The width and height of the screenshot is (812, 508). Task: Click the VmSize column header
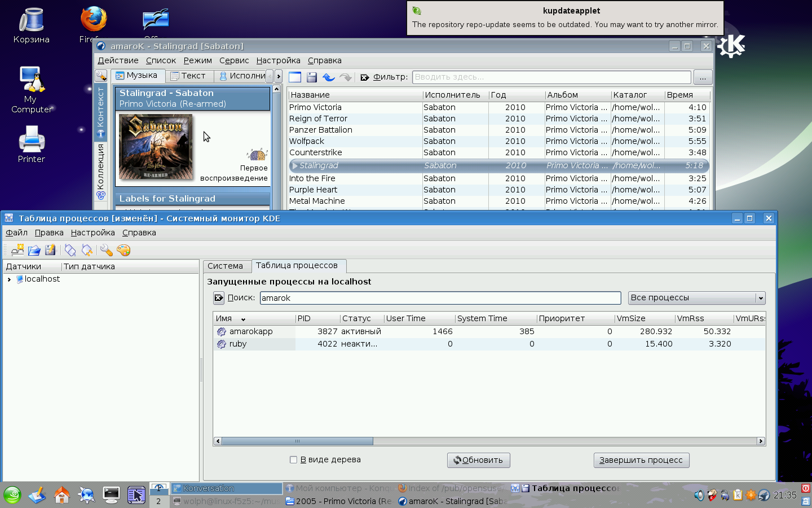(x=645, y=319)
